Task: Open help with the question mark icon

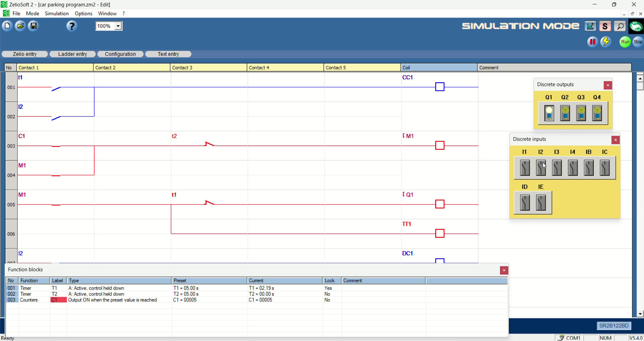Action: pyautogui.click(x=72, y=26)
